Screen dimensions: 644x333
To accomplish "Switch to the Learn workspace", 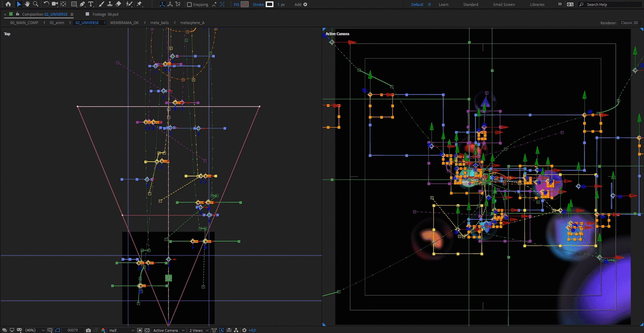I will click(443, 5).
